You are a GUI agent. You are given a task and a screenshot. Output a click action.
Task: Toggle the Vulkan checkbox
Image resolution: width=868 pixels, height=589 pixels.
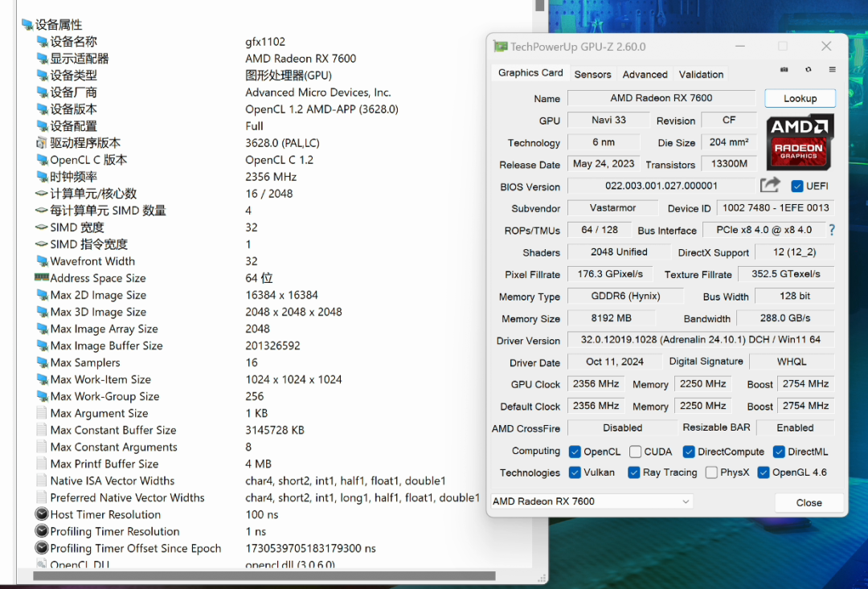[575, 472]
